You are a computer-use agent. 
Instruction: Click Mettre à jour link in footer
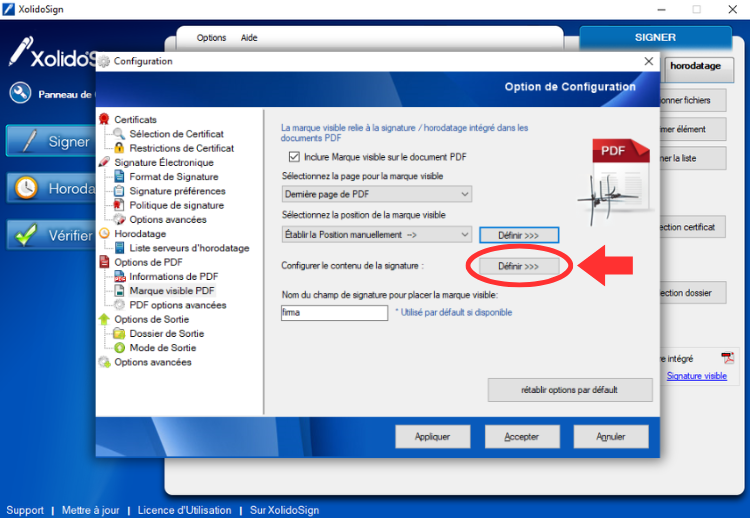pyautogui.click(x=90, y=510)
